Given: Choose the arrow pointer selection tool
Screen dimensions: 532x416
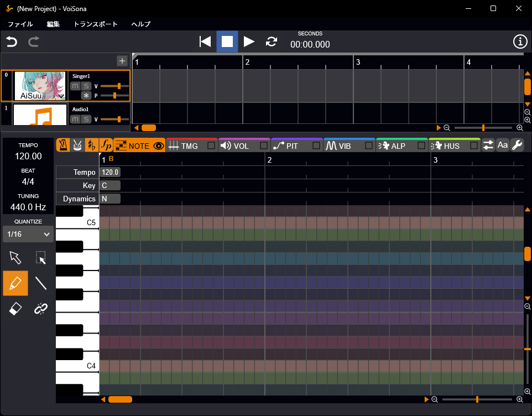Looking at the screenshot, I should (x=15, y=258).
